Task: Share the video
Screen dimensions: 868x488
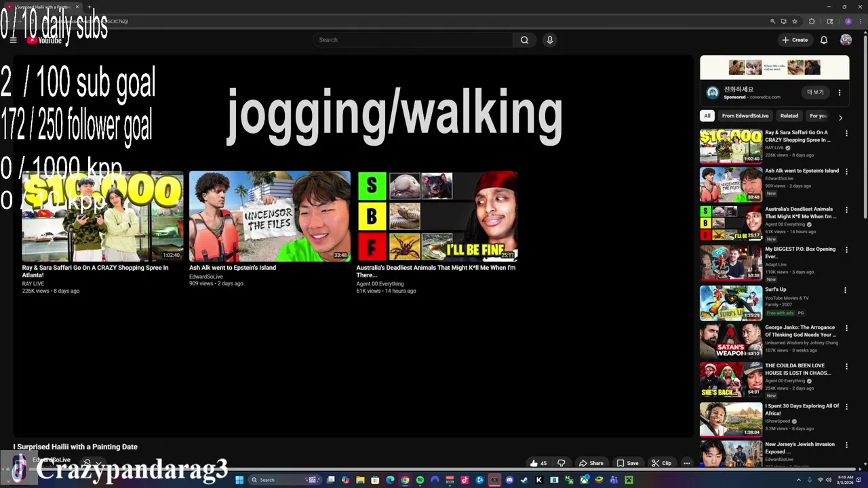Action: click(x=591, y=463)
